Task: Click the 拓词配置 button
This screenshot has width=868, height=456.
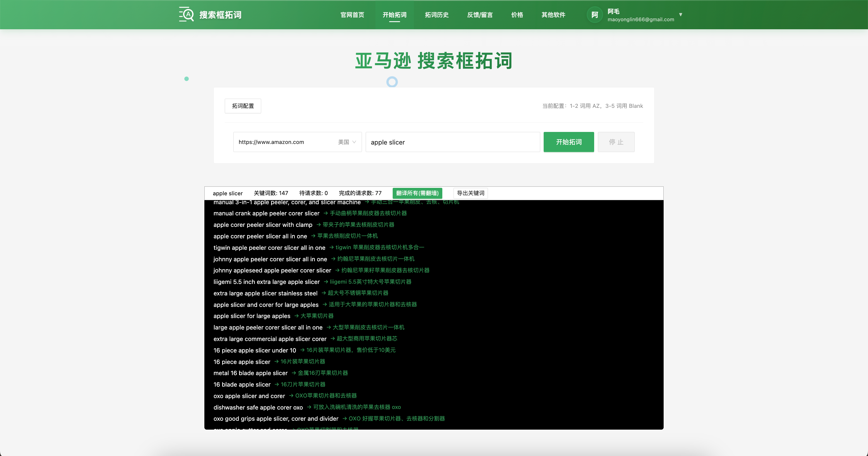Action: [x=243, y=106]
